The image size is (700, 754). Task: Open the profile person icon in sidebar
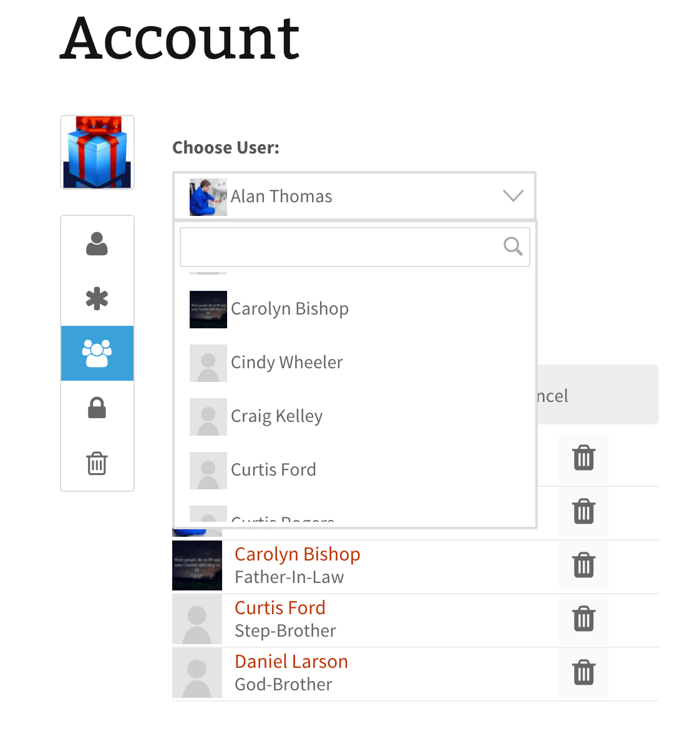pos(97,243)
